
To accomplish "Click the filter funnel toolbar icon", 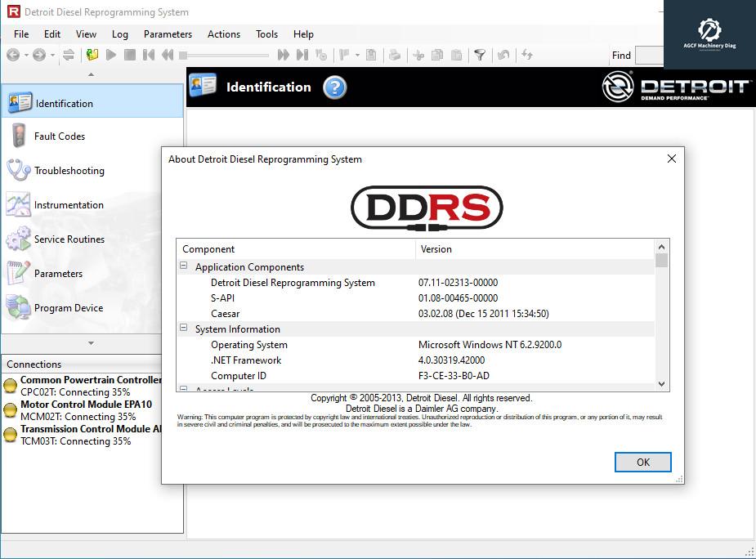I will 480,55.
